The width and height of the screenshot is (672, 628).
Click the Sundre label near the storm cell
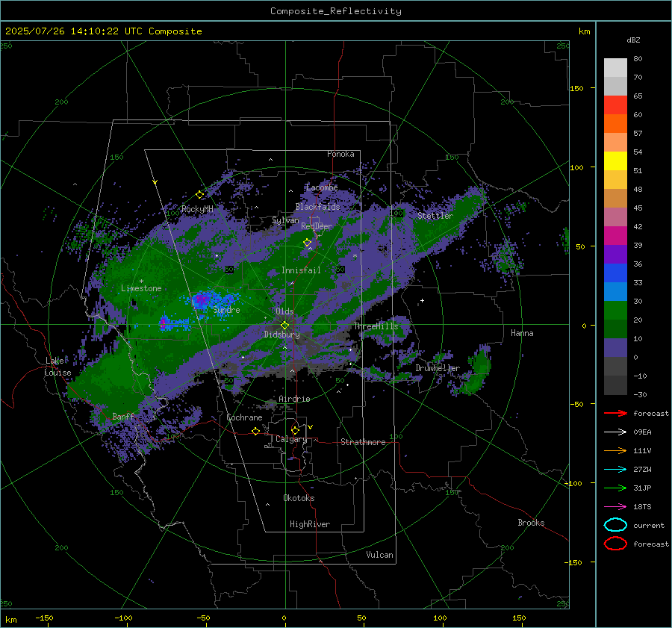227,310
